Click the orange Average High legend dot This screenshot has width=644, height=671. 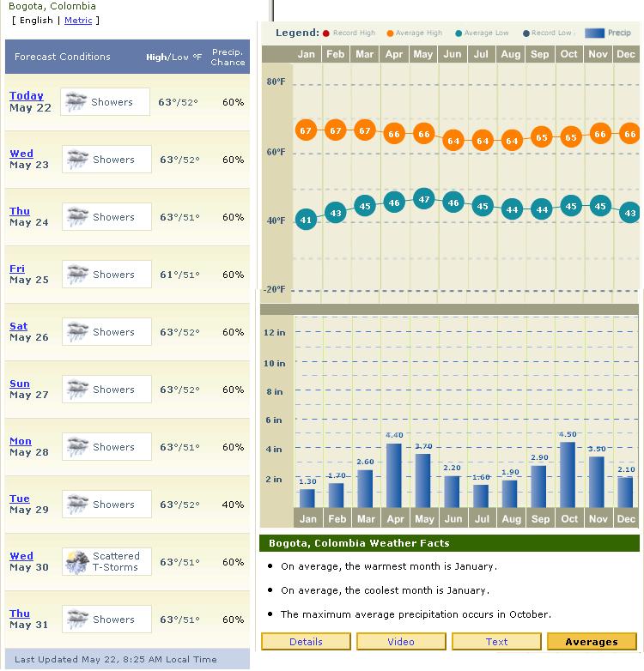click(x=390, y=33)
